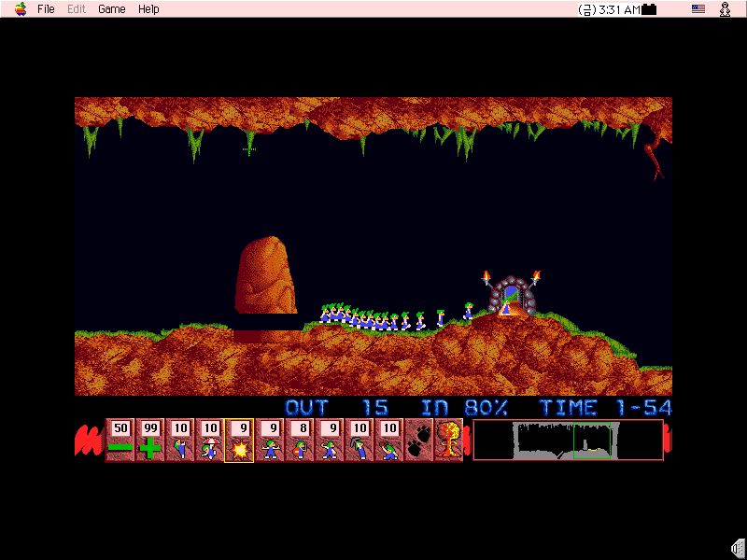The width and height of the screenshot is (747, 560).
Task: Open the application switcher menu
Action: point(725,9)
